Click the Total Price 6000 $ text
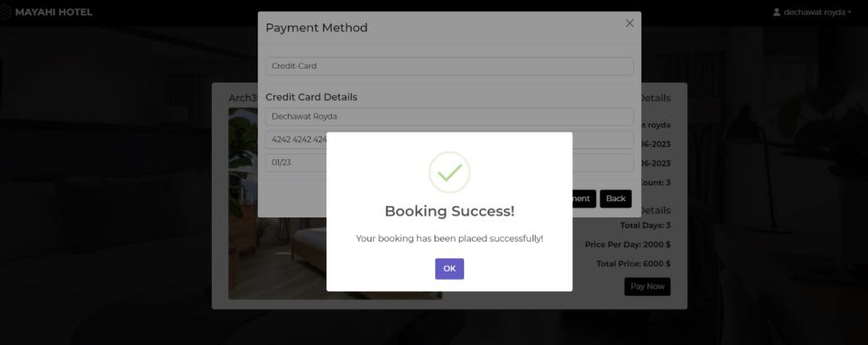This screenshot has height=345, width=868. tap(633, 264)
